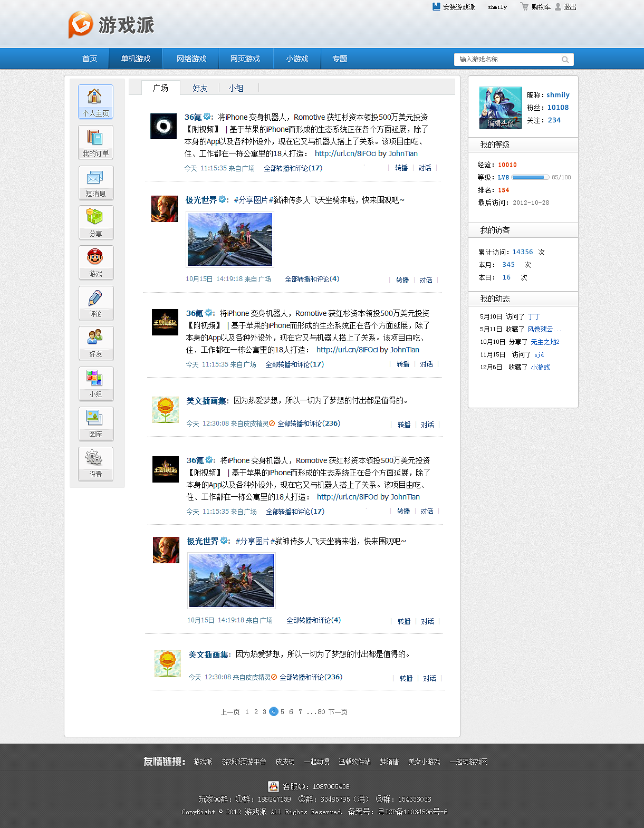Click the search magnifier icon
The image size is (644, 828).
click(x=565, y=60)
